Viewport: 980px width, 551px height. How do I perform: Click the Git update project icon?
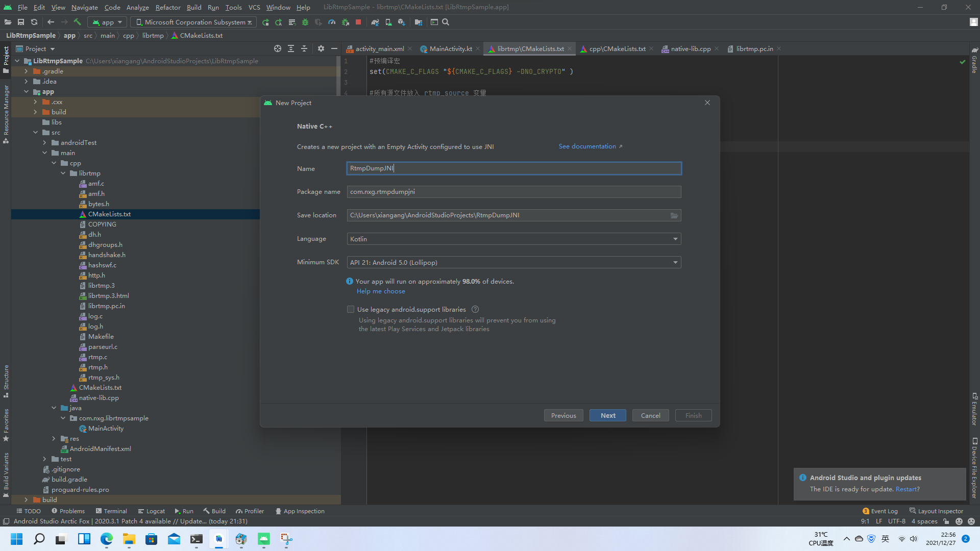(x=34, y=22)
